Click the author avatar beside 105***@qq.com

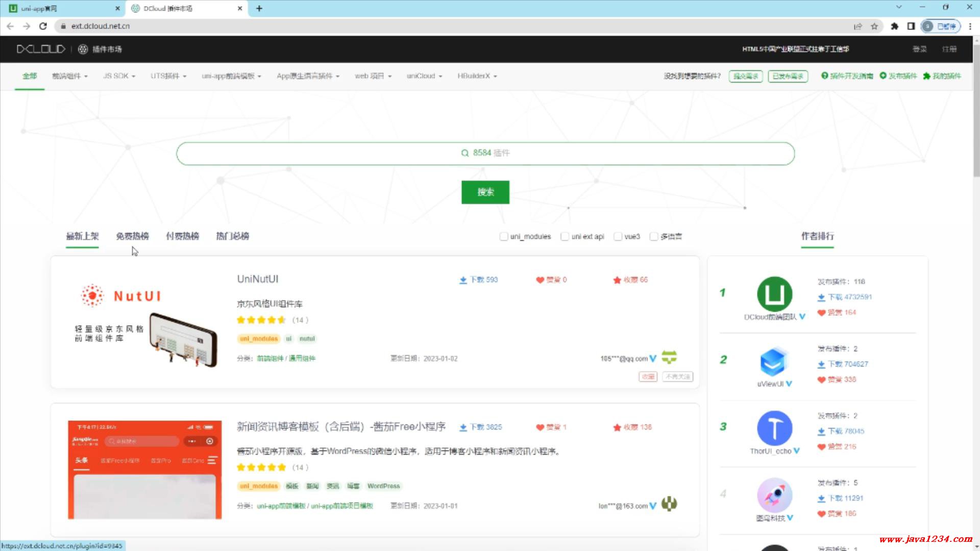click(x=669, y=357)
